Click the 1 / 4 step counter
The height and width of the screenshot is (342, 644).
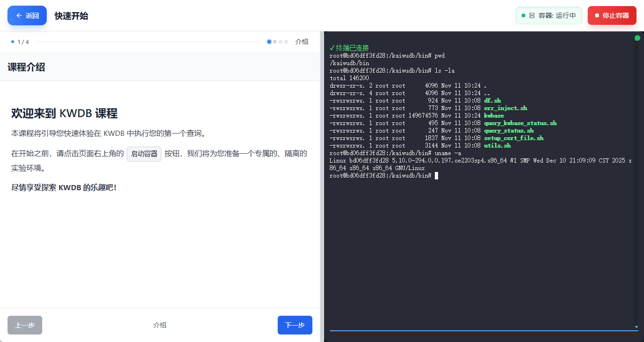(x=23, y=42)
